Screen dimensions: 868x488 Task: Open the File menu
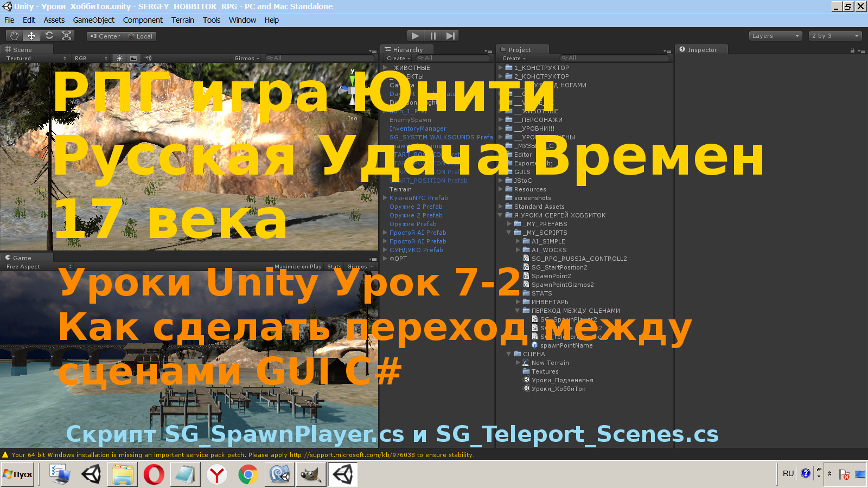pyautogui.click(x=9, y=20)
